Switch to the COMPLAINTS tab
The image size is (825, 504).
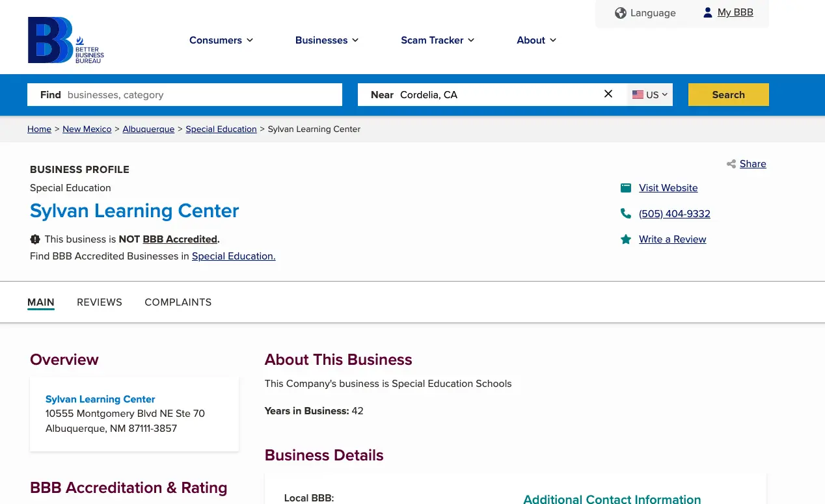(x=178, y=302)
